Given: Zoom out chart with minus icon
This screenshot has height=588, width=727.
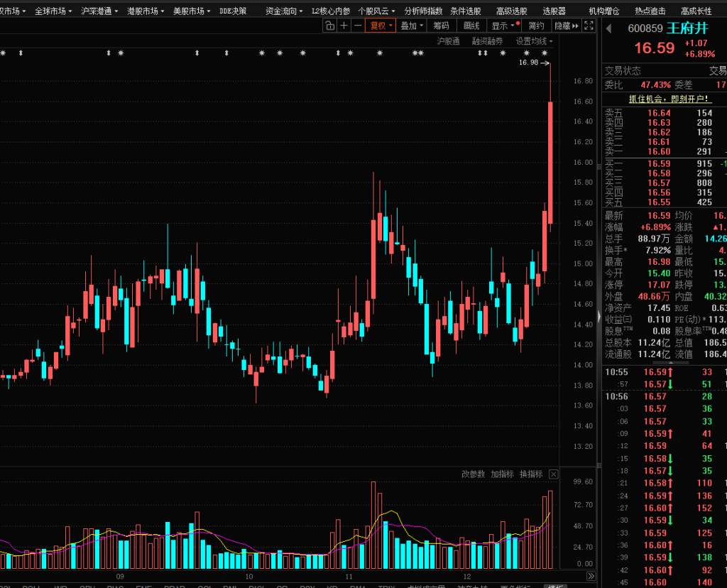Looking at the screenshot, I should [359, 26].
